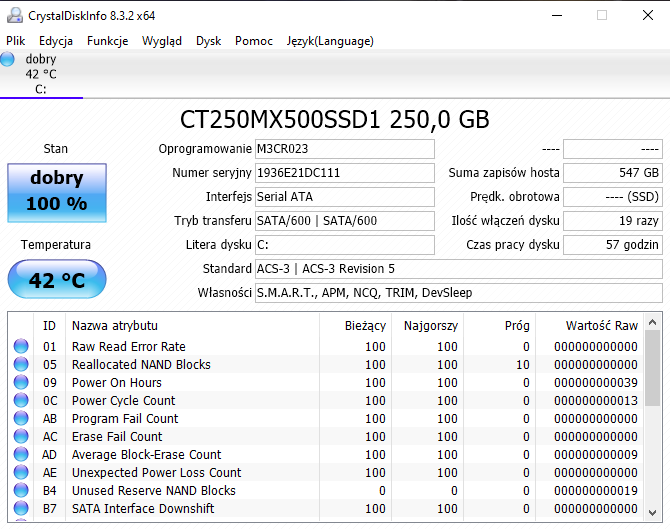Click the Interfejs field showing Serial ATA

click(345, 197)
